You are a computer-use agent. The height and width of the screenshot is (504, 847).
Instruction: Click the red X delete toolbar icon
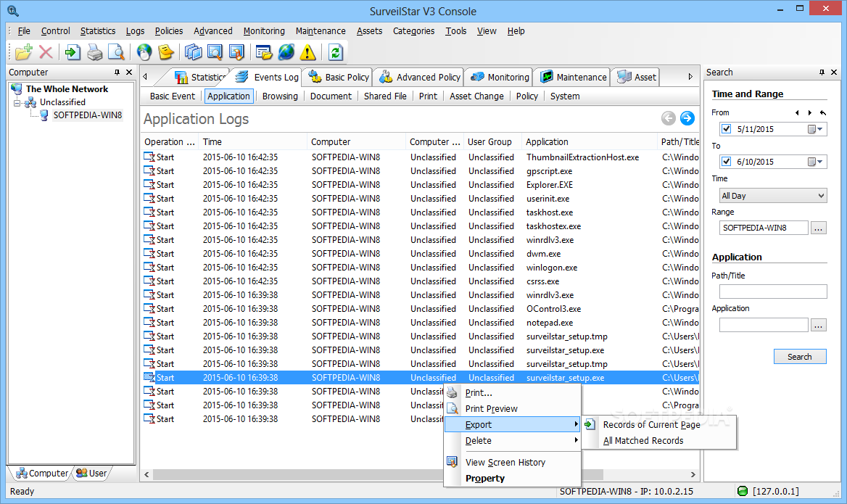click(x=46, y=52)
